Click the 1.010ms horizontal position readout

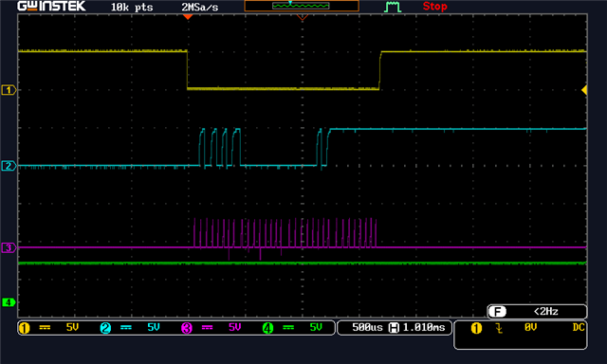(424, 328)
